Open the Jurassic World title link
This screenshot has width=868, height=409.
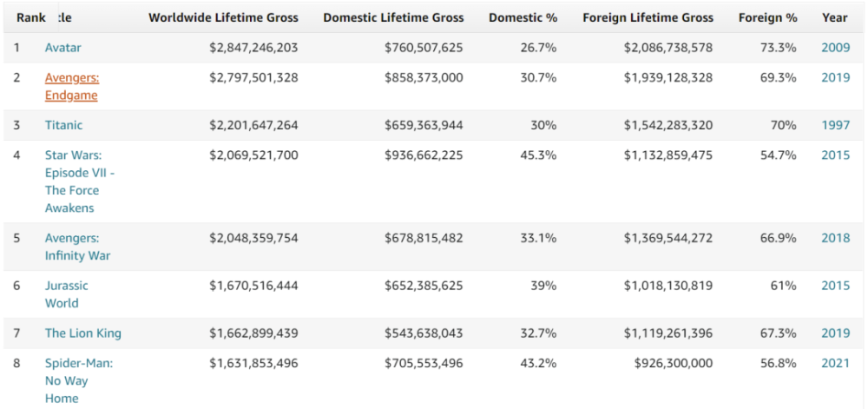pos(67,294)
